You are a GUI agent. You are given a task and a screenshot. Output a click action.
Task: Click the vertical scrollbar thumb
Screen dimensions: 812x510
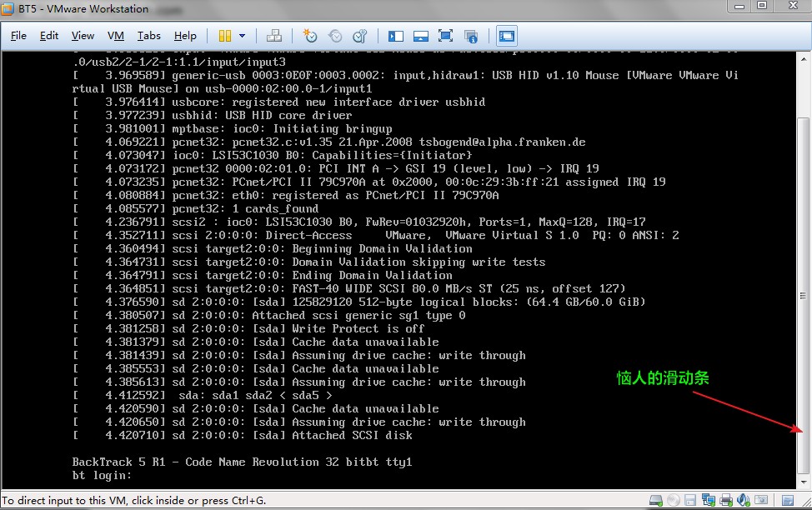point(803,296)
